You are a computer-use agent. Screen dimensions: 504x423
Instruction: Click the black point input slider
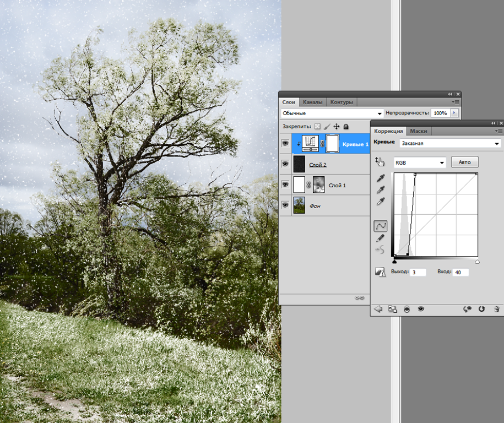tap(395, 262)
